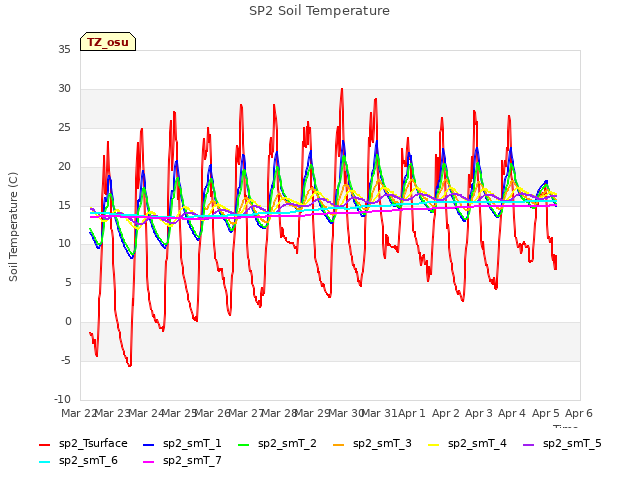Image resolution: width=640 pixels, height=480 pixels.
Task: Click the cyan sp2_smT_6 legend swatch
Action: coord(44,462)
